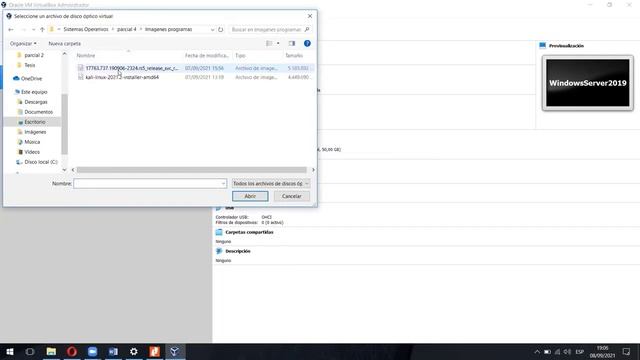640x360 pixels.
Task: Open Documentos in navigation pane
Action: (x=38, y=112)
